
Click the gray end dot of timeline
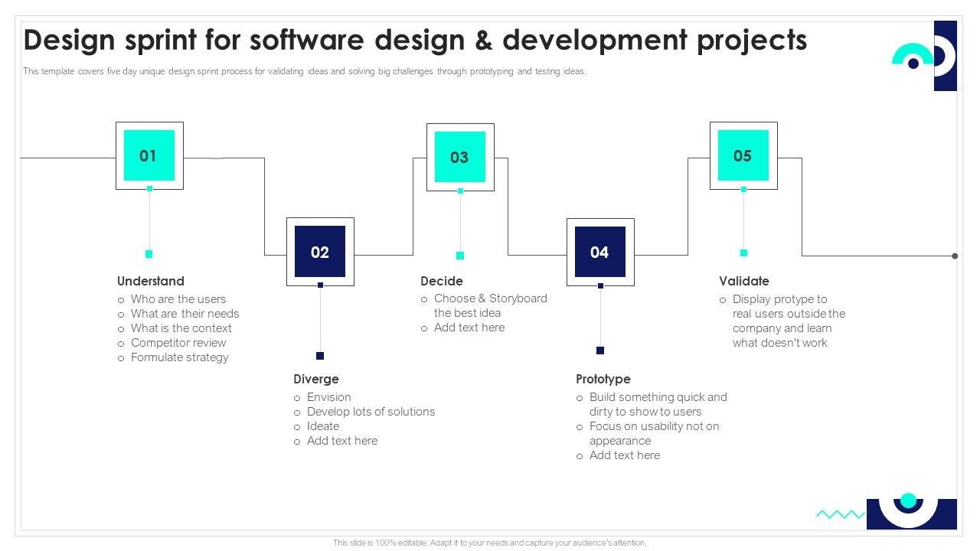coord(955,256)
